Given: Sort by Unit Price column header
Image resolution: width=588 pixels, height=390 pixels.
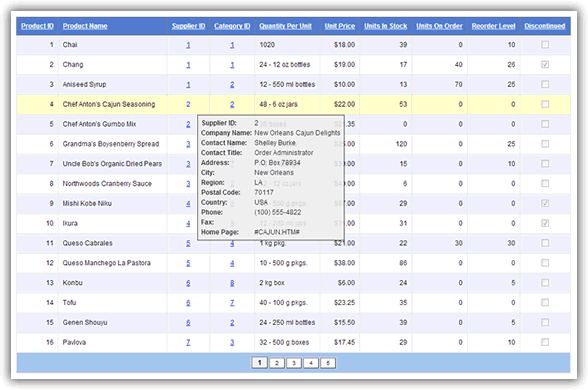Looking at the screenshot, I should pyautogui.click(x=339, y=26).
